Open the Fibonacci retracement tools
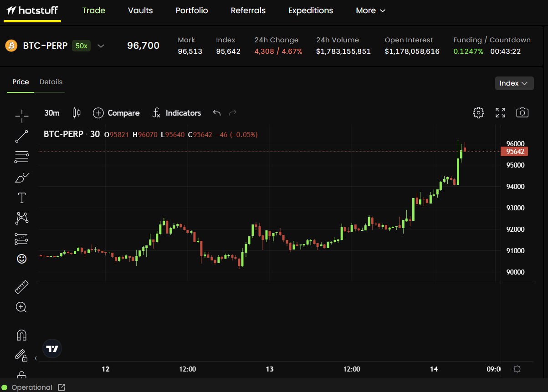The width and height of the screenshot is (548, 392). pos(21,157)
